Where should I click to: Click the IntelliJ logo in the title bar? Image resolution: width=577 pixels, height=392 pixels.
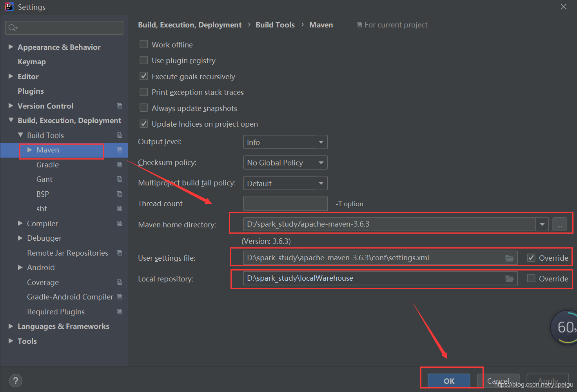pos(9,7)
